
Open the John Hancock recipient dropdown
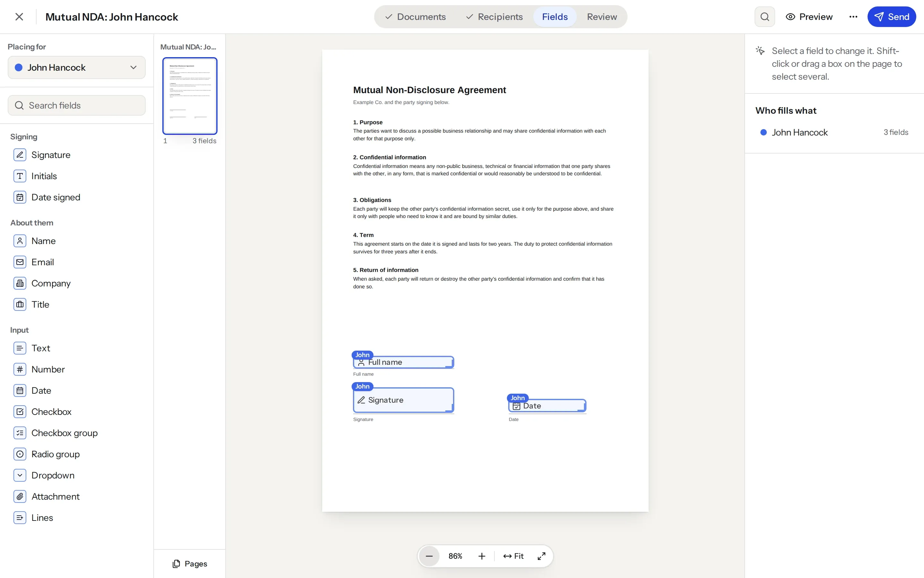coord(76,68)
